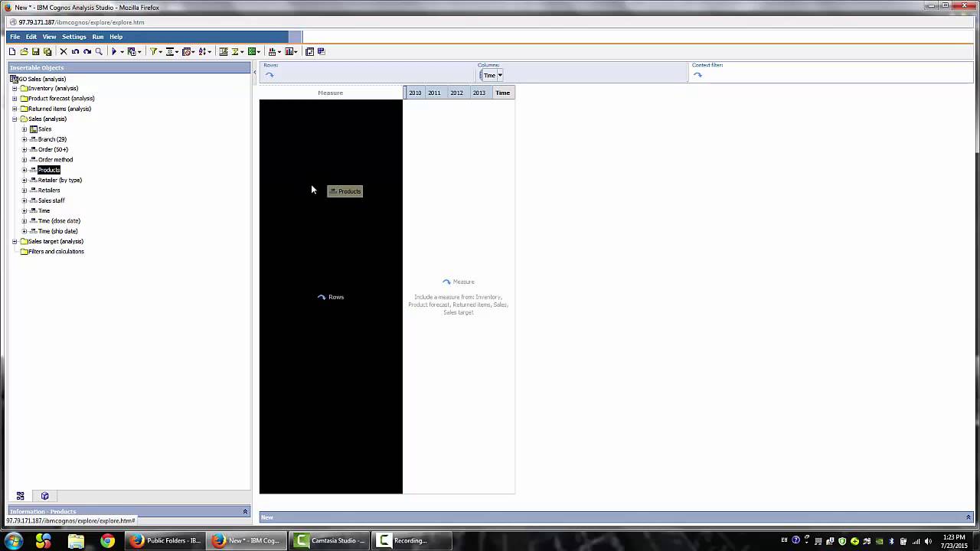The height and width of the screenshot is (551, 980).
Task: Collapse the Information - Products pane
Action: [245, 511]
